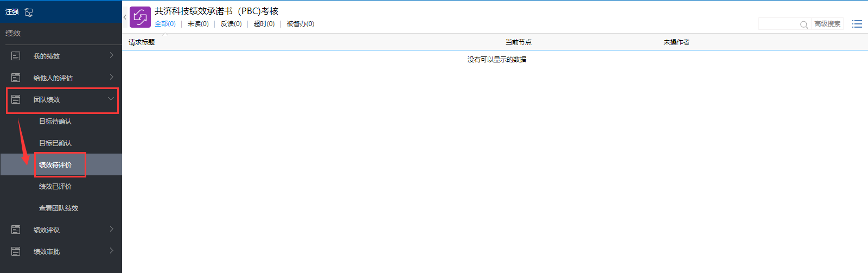Select the 全部(0) tab

(x=165, y=24)
